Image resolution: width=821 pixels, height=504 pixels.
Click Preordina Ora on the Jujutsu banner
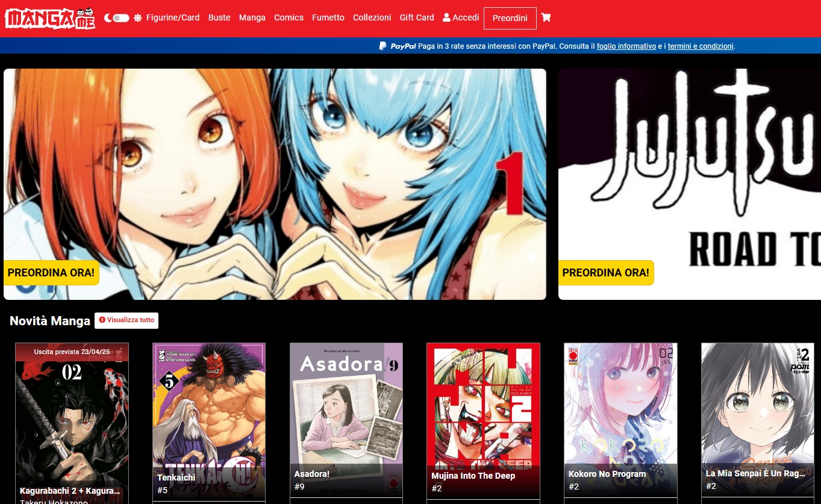[x=606, y=273]
